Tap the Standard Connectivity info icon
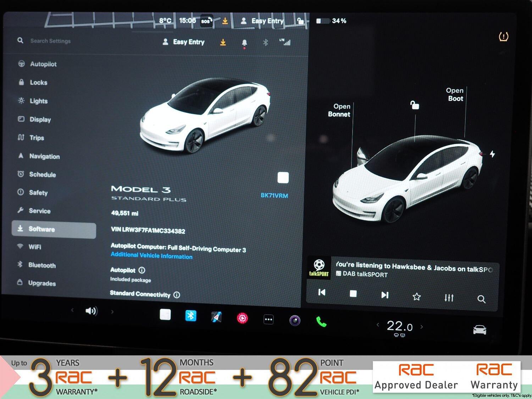This screenshot has height=399, width=532. coord(177,295)
